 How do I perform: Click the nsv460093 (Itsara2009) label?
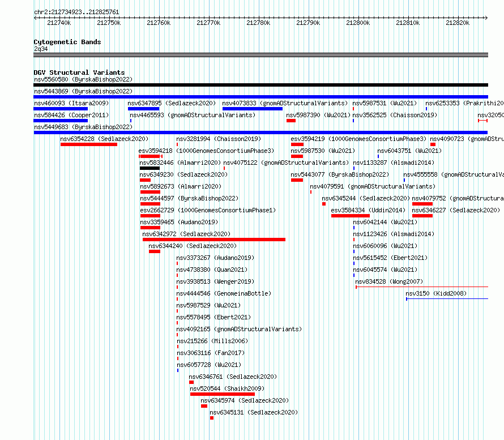(x=71, y=103)
